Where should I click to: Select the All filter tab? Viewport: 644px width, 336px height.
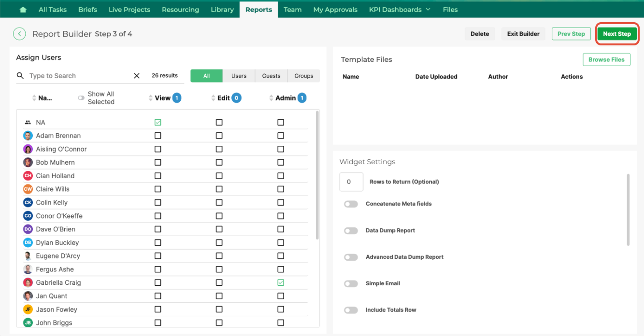206,76
